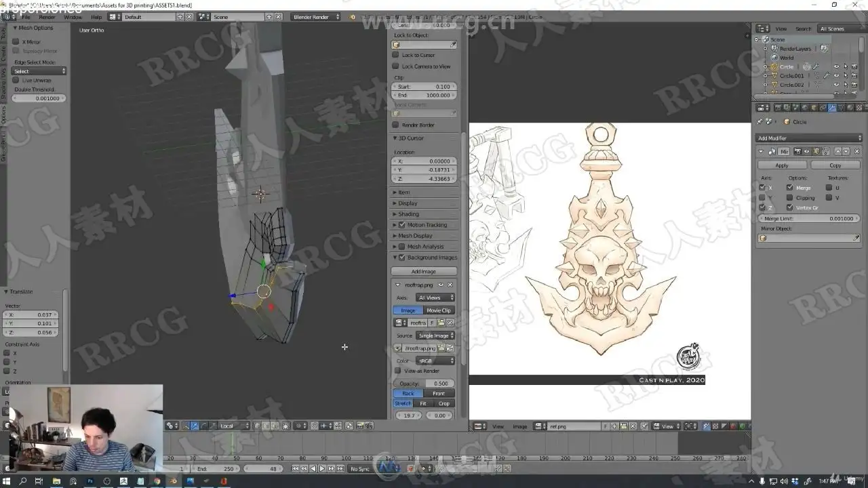Enable the Live Unwrap checkbox
The height and width of the screenshot is (488, 868).
pos(16,80)
